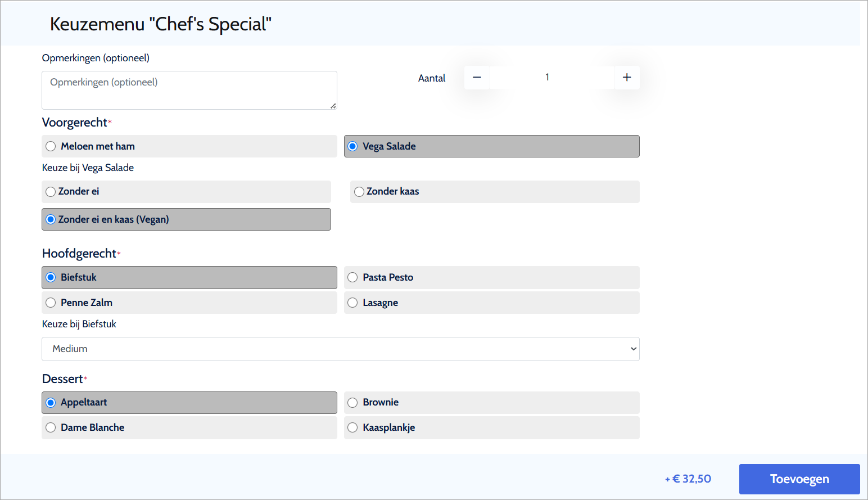Click the Toevoegen button
This screenshot has height=500, width=868.
(x=799, y=479)
